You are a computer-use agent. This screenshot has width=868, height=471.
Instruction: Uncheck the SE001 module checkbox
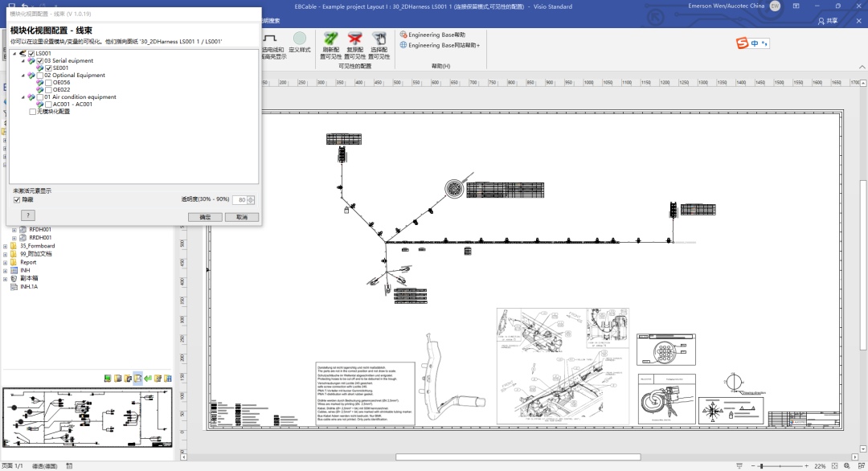pyautogui.click(x=49, y=68)
